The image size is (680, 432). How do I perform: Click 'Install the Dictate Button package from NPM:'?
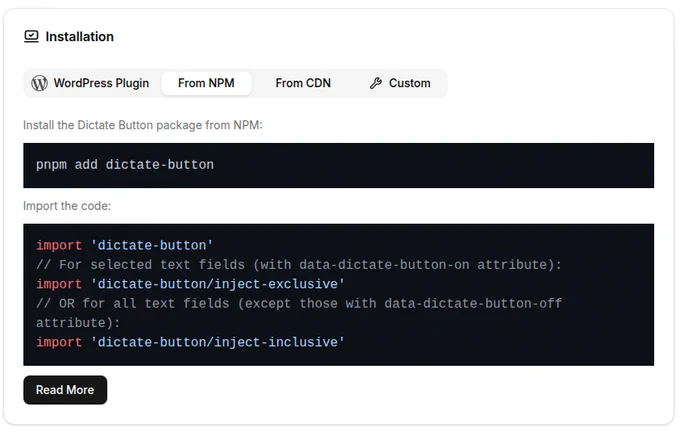pos(143,125)
